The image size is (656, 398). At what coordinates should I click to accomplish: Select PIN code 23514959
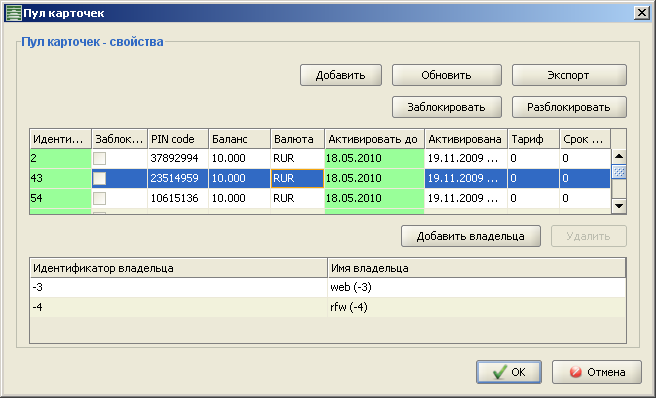point(178,179)
